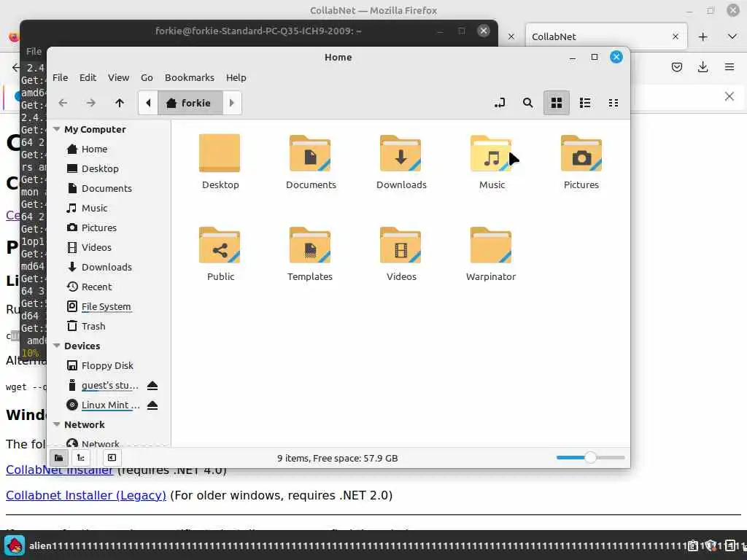
Task: Select the Warpinator folder icon
Action: click(x=491, y=245)
